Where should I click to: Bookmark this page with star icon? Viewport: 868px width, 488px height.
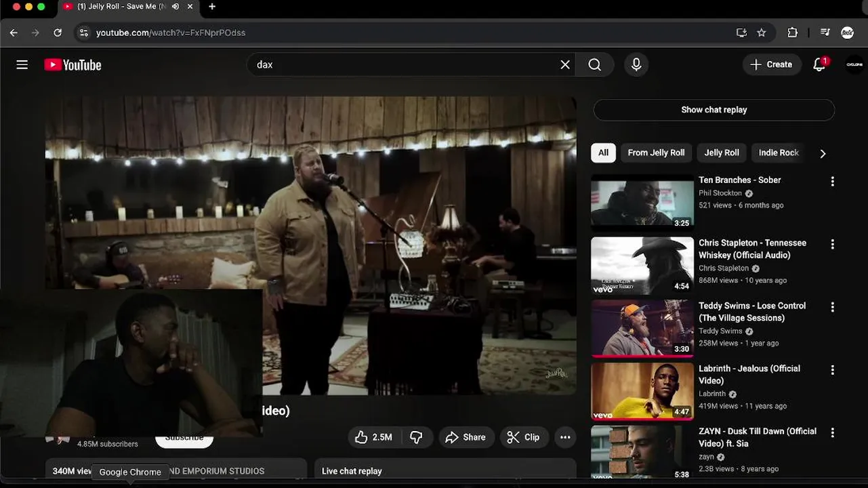762,33
